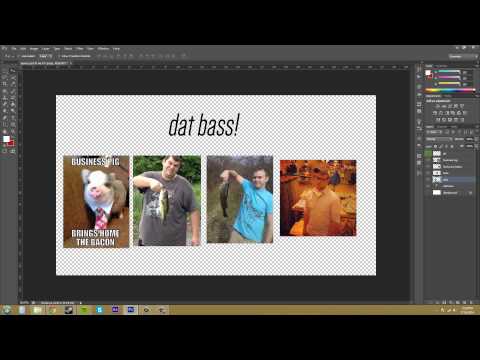Open the File menu

click(14, 49)
